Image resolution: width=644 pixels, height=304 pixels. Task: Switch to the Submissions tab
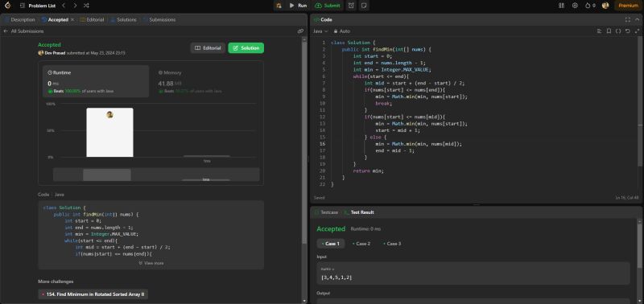pos(159,19)
